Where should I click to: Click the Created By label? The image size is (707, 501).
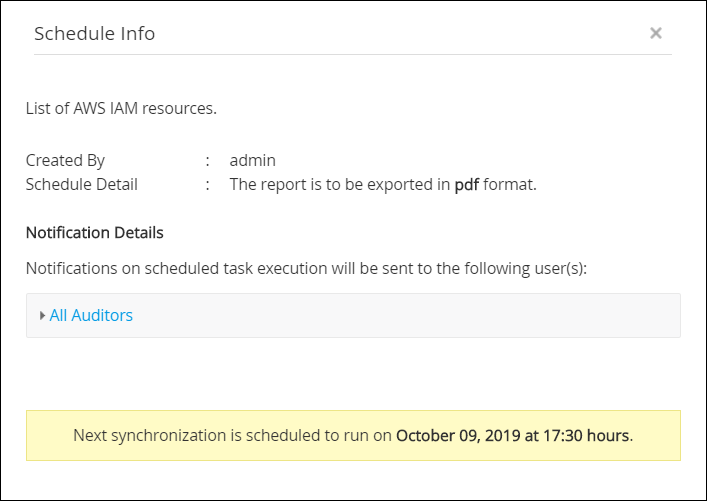click(65, 160)
